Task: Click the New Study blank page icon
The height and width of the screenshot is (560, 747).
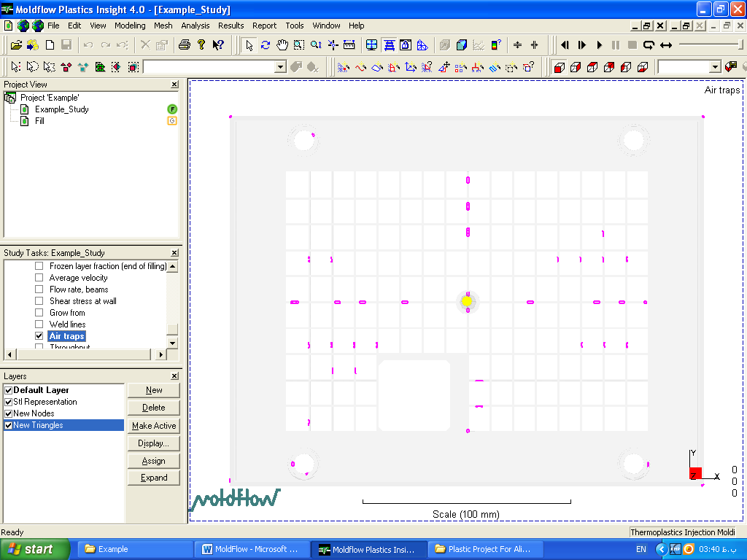Action: pos(50,45)
